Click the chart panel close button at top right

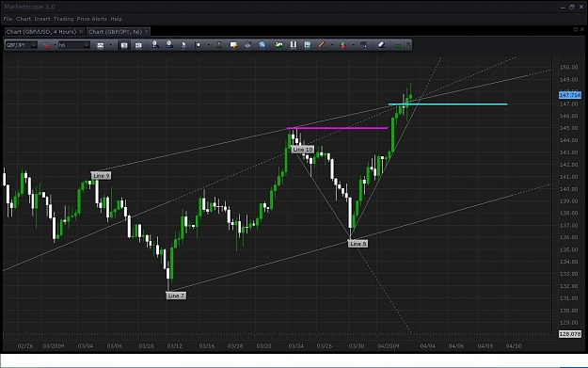pos(582,29)
